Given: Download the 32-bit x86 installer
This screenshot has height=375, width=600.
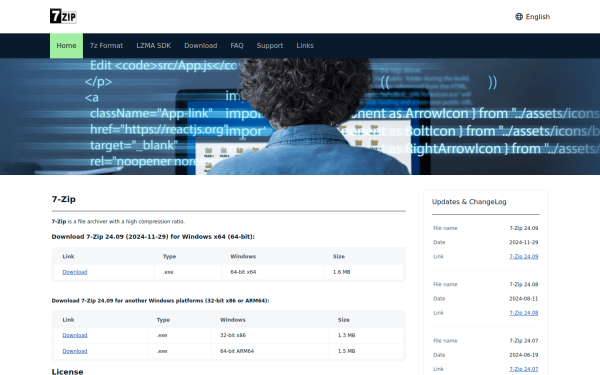Looking at the screenshot, I should [75, 335].
